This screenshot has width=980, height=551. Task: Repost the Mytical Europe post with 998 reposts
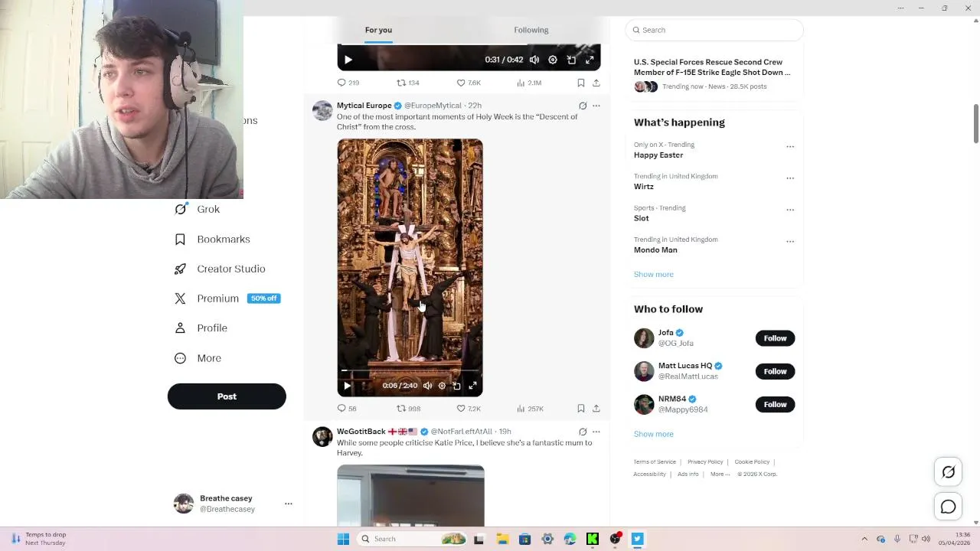[x=408, y=409]
